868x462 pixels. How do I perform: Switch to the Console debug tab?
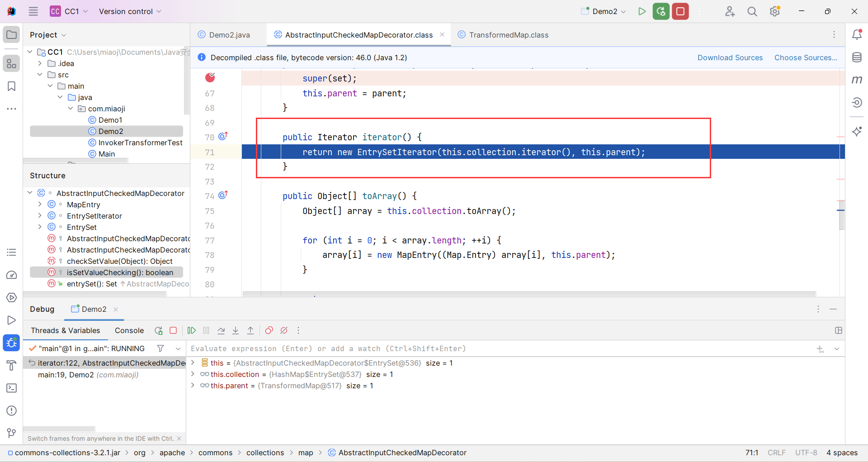pyautogui.click(x=129, y=330)
